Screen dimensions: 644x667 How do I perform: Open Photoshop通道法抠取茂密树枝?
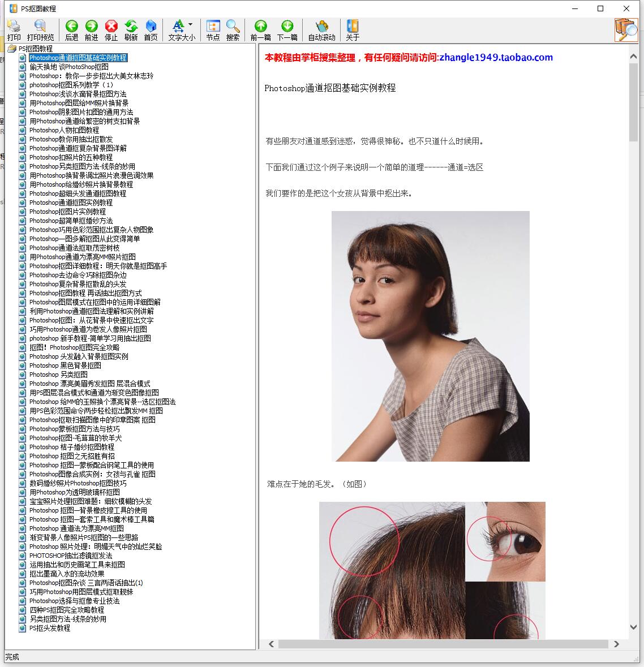pyautogui.click(x=74, y=248)
